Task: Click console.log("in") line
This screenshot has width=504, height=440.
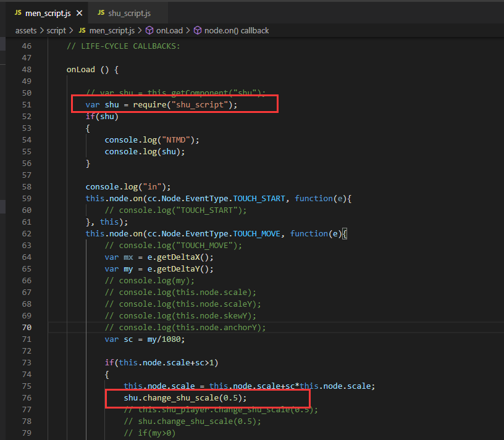Action: coord(128,187)
